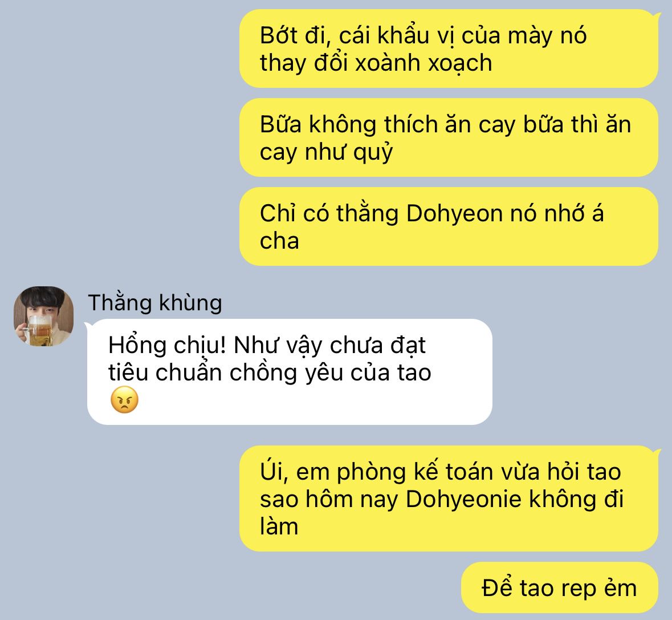The width and height of the screenshot is (672, 620).
Task: Tap the tail of the Úi message bubble
Action: 655,452
